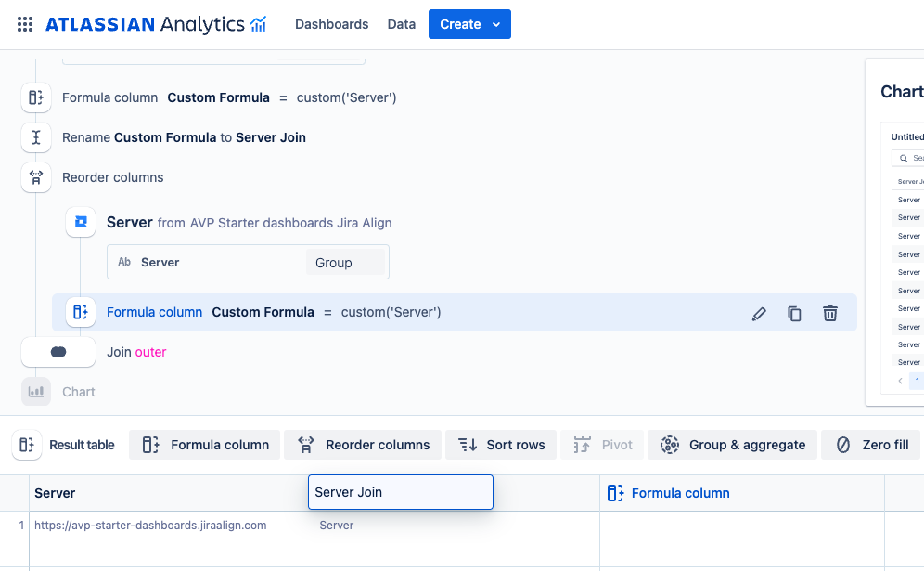Click the Reorder columns step text

(112, 177)
